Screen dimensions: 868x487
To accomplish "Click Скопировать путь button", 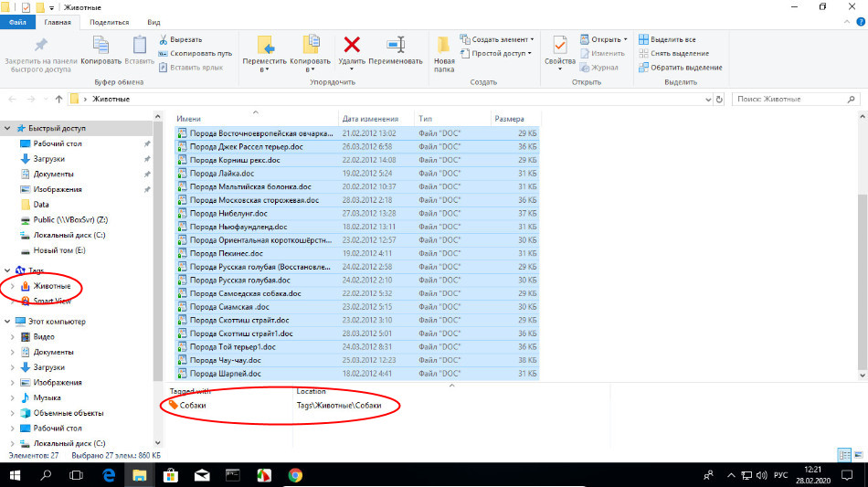I will pyautogui.click(x=196, y=54).
